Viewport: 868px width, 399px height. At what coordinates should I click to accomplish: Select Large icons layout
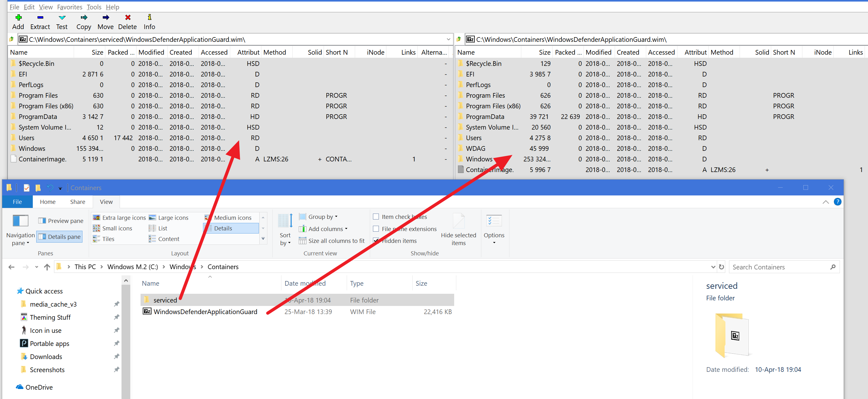tap(169, 218)
